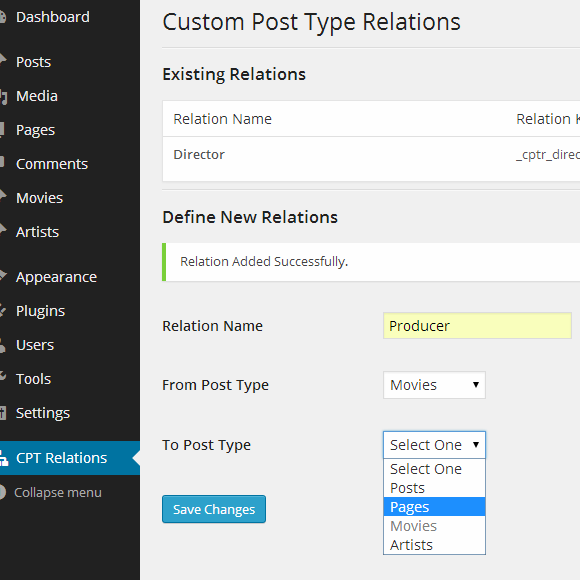
Task: Click the Users sidebar icon
Action: pos(3,345)
